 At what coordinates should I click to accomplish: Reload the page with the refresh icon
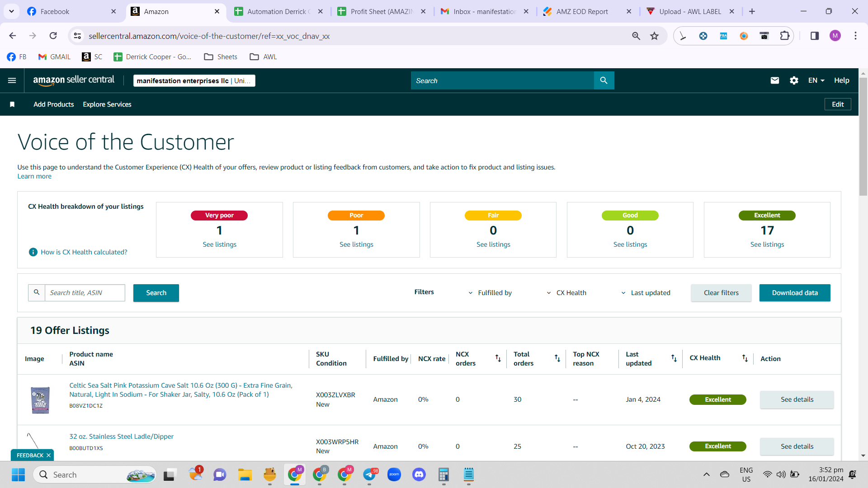coord(53,36)
